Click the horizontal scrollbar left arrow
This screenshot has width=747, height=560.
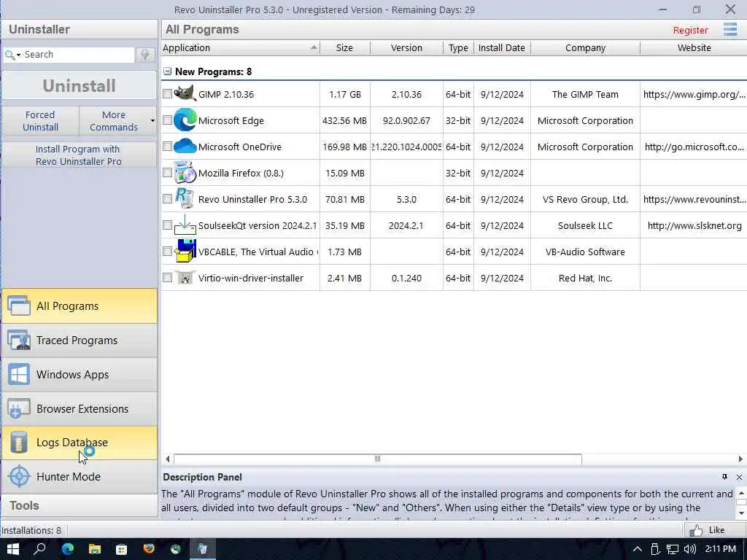[x=167, y=459]
